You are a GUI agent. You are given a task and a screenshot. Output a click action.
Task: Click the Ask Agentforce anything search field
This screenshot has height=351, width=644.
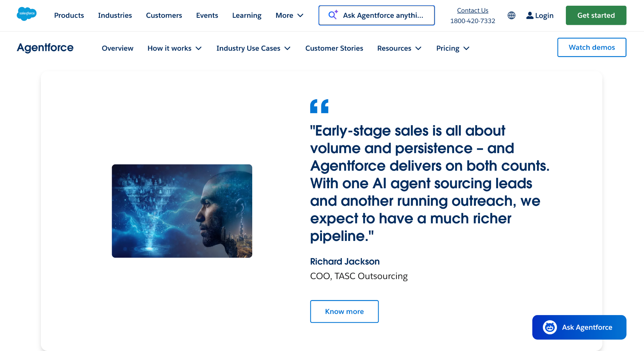376,15
